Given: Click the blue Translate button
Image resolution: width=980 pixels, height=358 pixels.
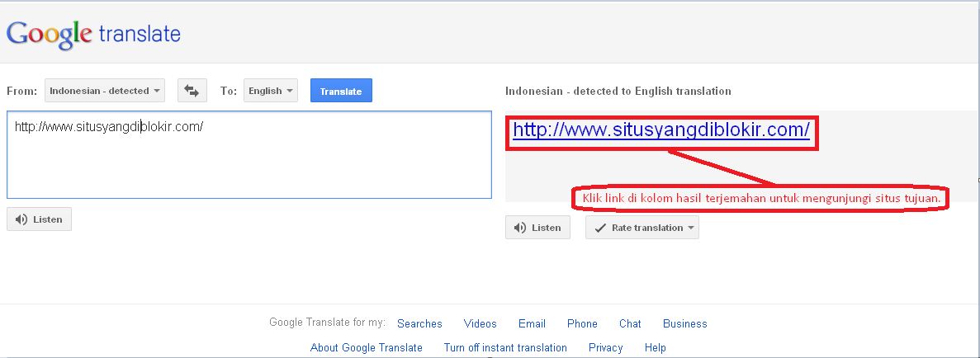Looking at the screenshot, I should (x=341, y=91).
